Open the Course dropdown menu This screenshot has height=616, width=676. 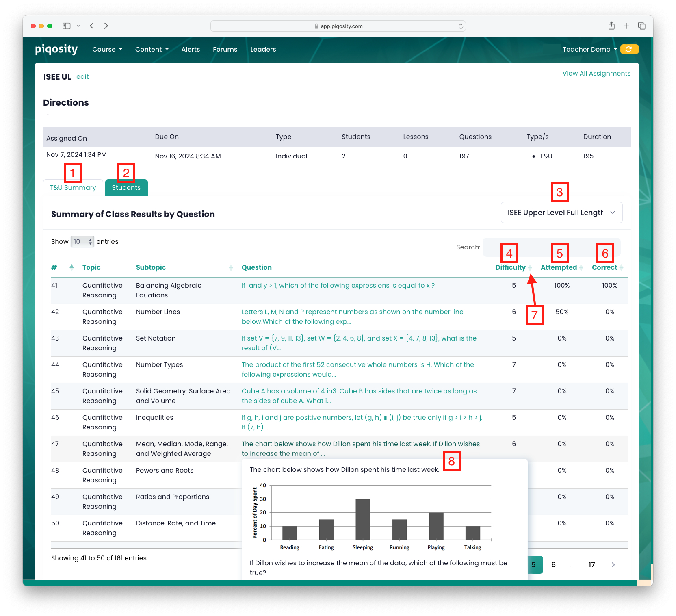pos(107,49)
